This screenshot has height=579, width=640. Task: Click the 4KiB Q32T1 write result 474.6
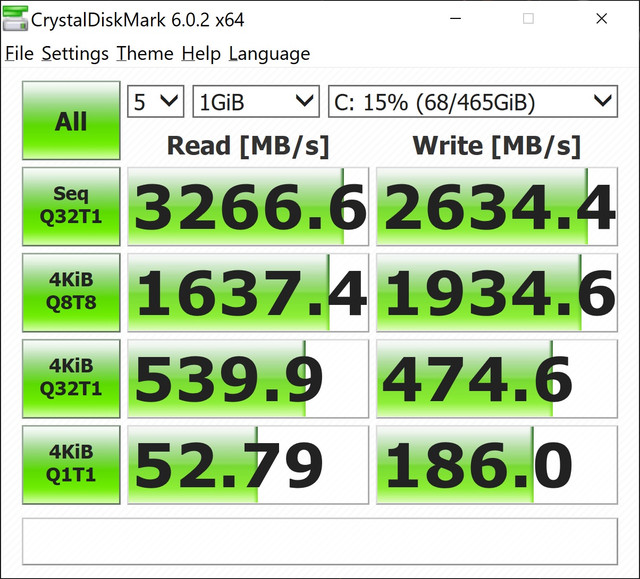pyautogui.click(x=497, y=379)
